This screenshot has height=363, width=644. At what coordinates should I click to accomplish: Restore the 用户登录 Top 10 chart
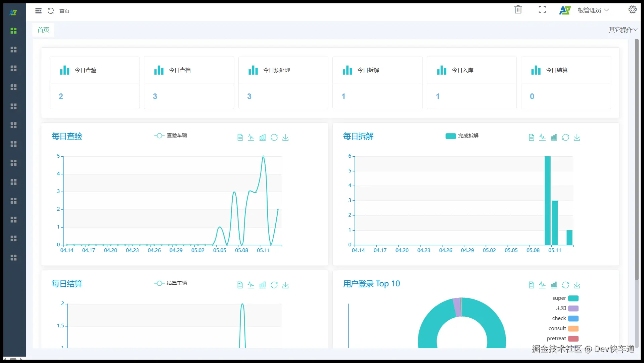pos(566,285)
